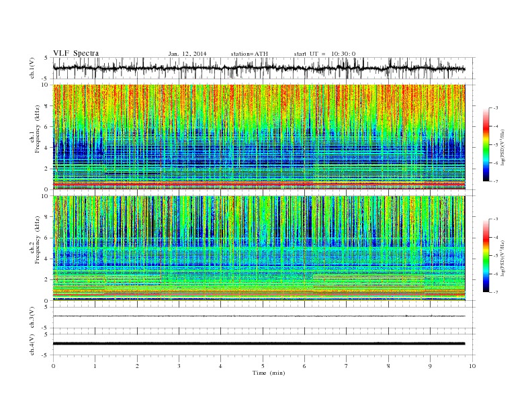The width and height of the screenshot is (532, 411).
Task: Click the "ch.4(V)" axis label
Action: 32,345
